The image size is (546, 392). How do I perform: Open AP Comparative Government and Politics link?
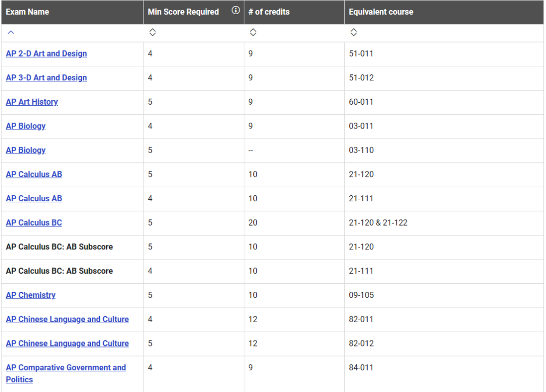[x=66, y=368]
